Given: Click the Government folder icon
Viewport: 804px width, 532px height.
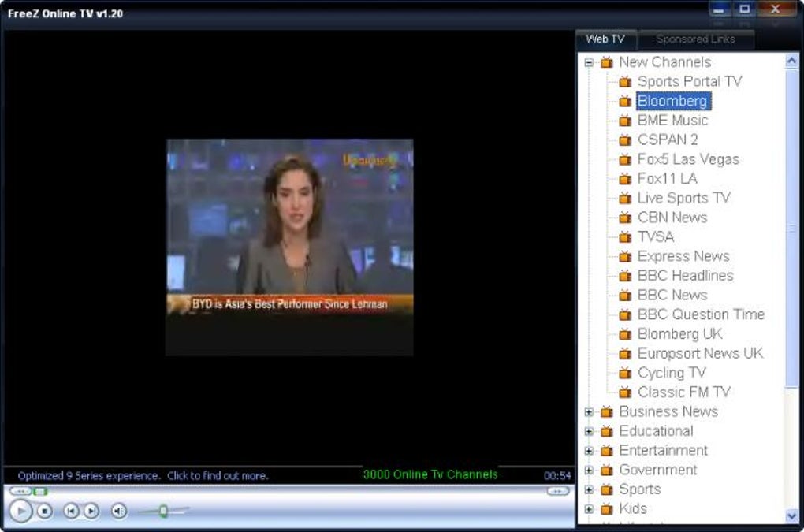Looking at the screenshot, I should (x=607, y=471).
